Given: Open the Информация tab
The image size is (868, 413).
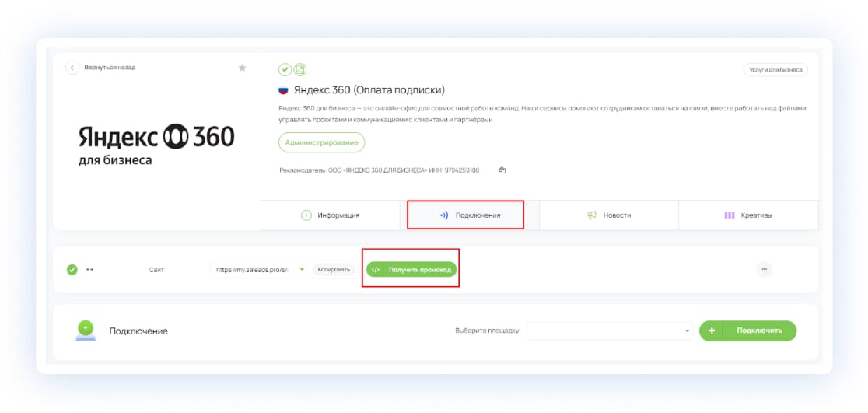Looking at the screenshot, I should click(331, 215).
